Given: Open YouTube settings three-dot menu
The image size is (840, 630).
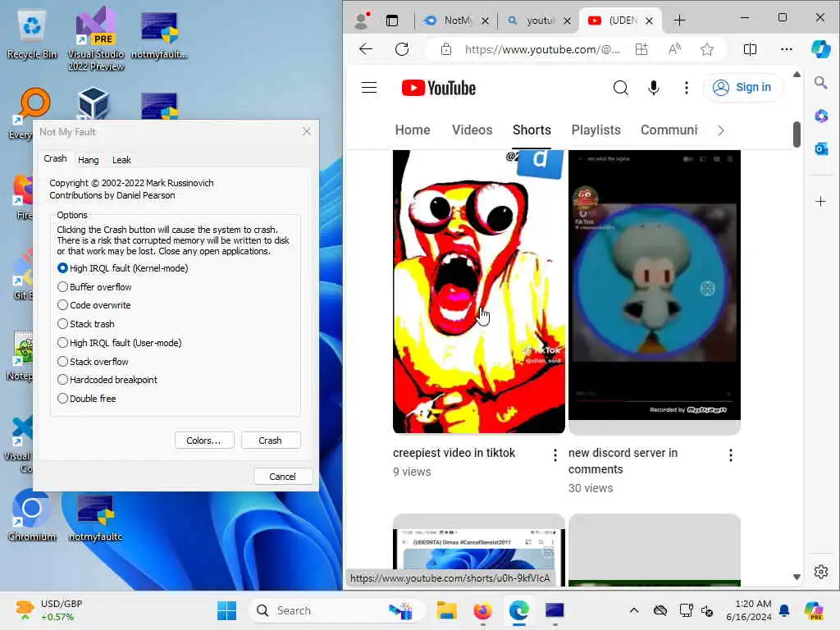Looking at the screenshot, I should click(687, 87).
